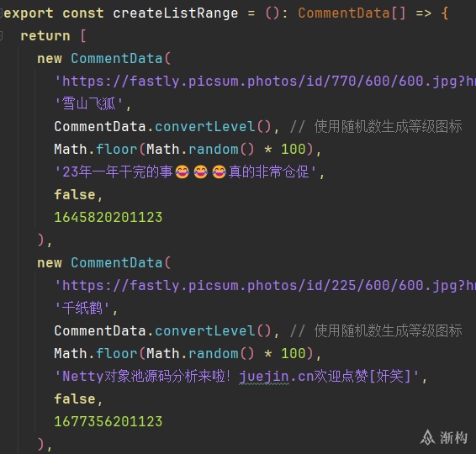The height and width of the screenshot is (454, 476).
Task: Open the underlined juejin.cn text
Action: (265, 377)
